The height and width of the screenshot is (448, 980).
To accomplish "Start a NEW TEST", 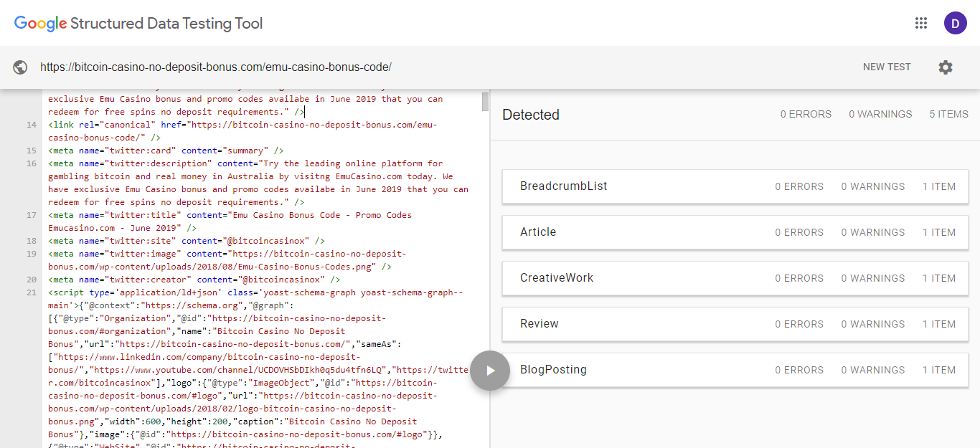I will pyautogui.click(x=887, y=67).
